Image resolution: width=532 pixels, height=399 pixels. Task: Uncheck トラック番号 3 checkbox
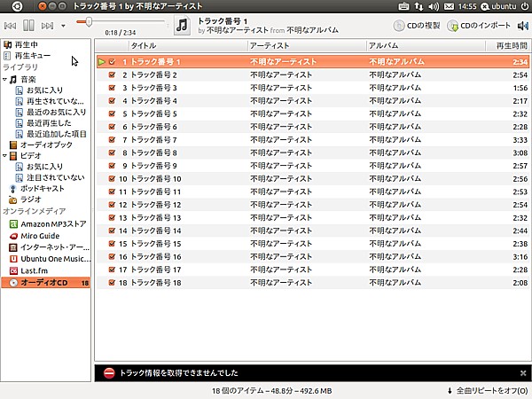[112, 88]
